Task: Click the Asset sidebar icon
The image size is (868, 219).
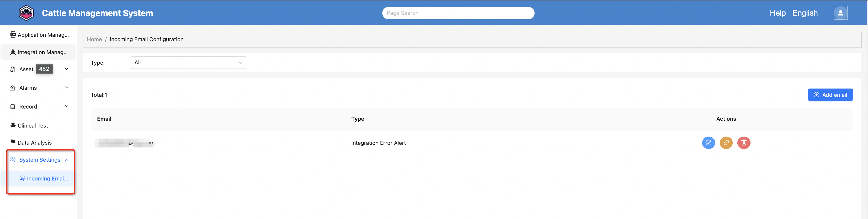Action: (x=13, y=69)
